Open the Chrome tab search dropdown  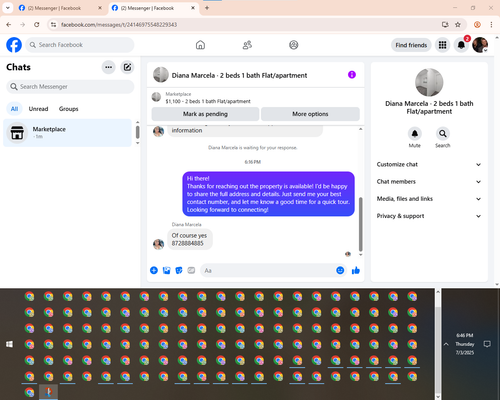[x=8, y=8]
